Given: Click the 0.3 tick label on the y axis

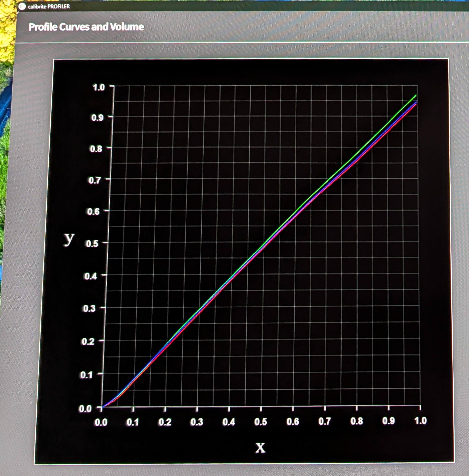Looking at the screenshot, I should coord(89,308).
